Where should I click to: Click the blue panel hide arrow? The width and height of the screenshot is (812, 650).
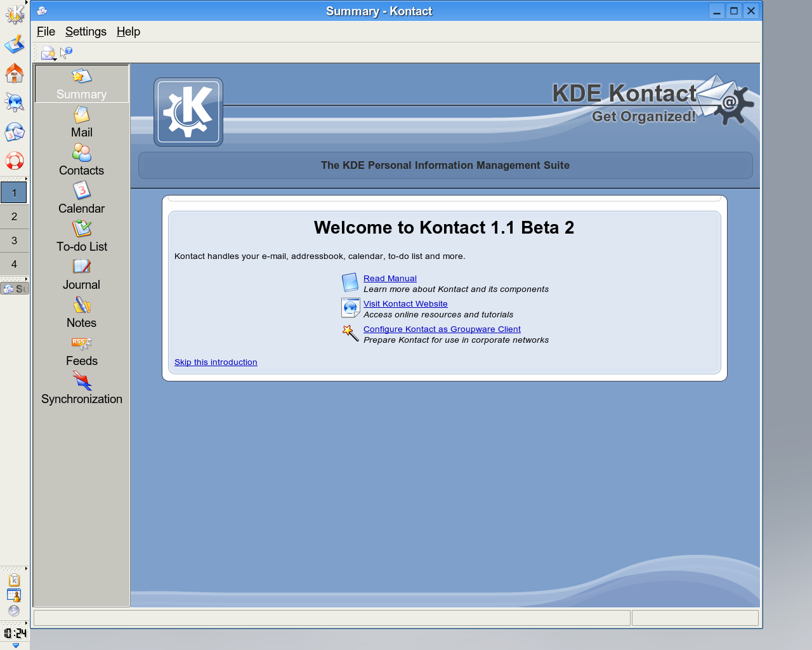pos(15,646)
